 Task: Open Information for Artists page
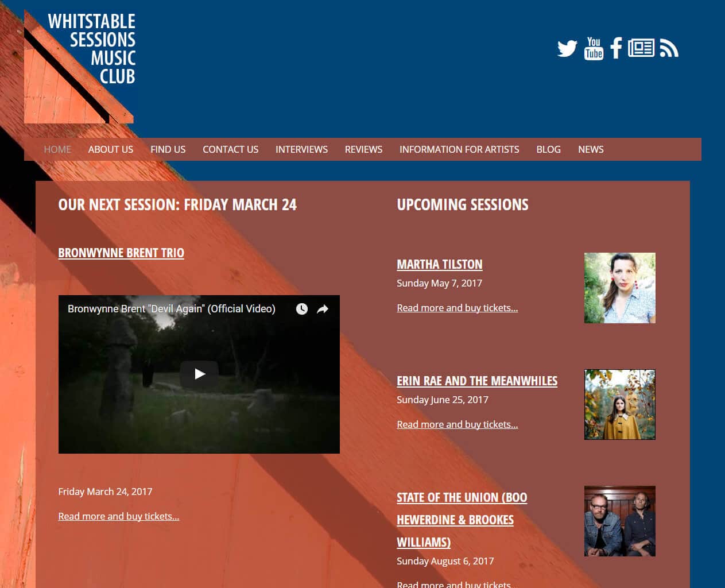click(x=459, y=149)
